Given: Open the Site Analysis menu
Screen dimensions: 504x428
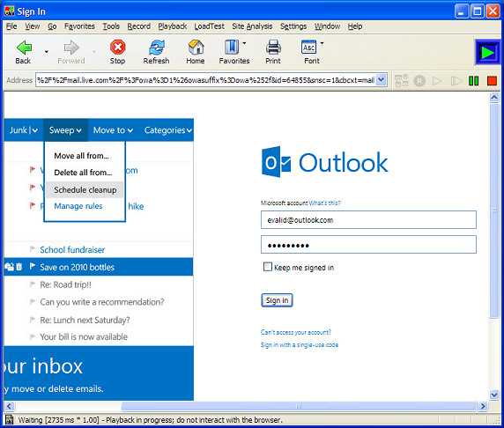Looking at the screenshot, I should tap(252, 26).
